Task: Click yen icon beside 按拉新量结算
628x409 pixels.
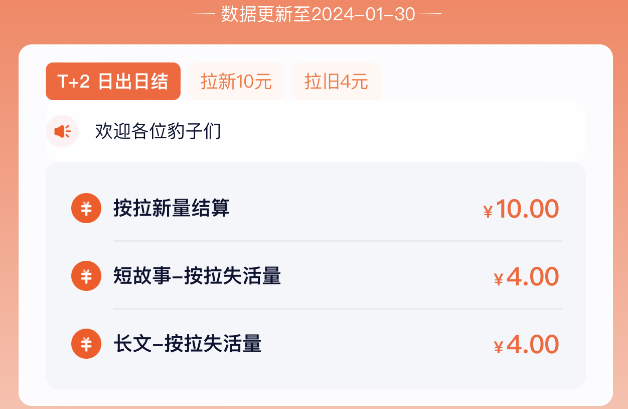Action: click(86, 209)
